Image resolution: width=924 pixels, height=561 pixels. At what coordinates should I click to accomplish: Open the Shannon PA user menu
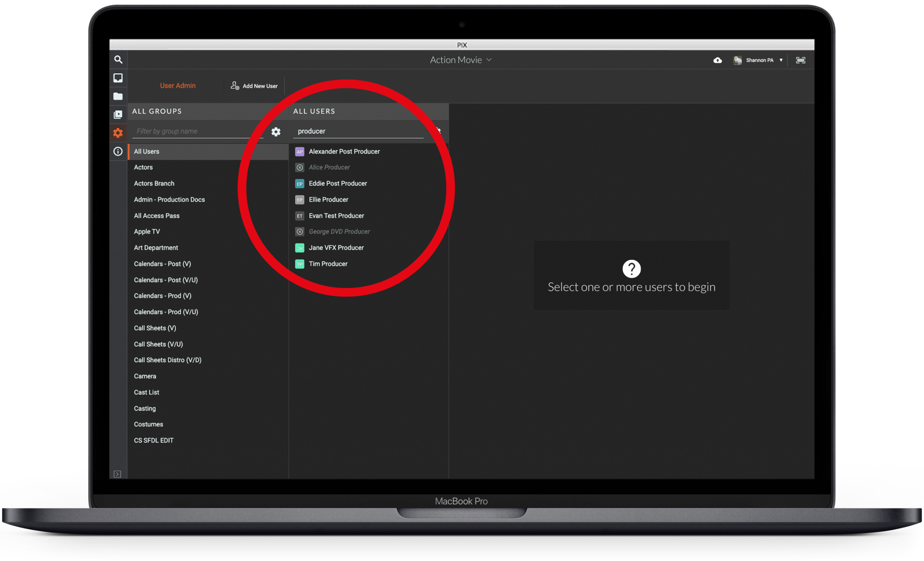(x=759, y=60)
